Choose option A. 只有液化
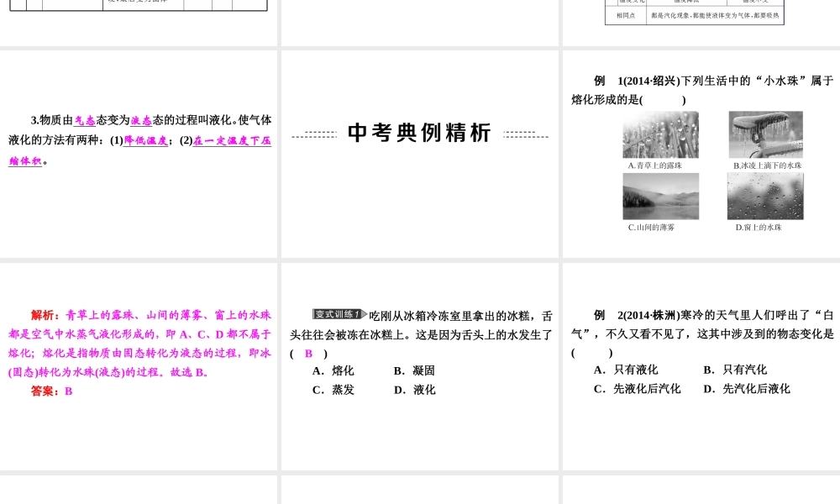 pyautogui.click(x=625, y=370)
